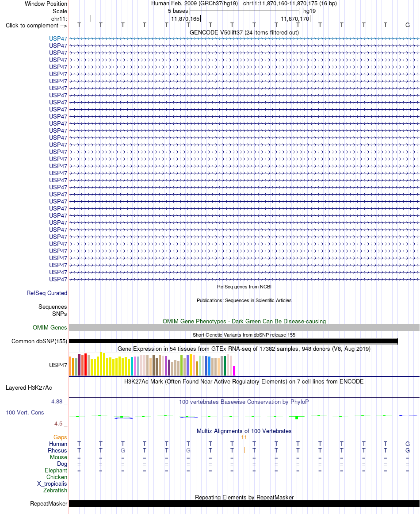Click the Human alignment row label
The height and width of the screenshot is (514, 420).
[x=58, y=444]
